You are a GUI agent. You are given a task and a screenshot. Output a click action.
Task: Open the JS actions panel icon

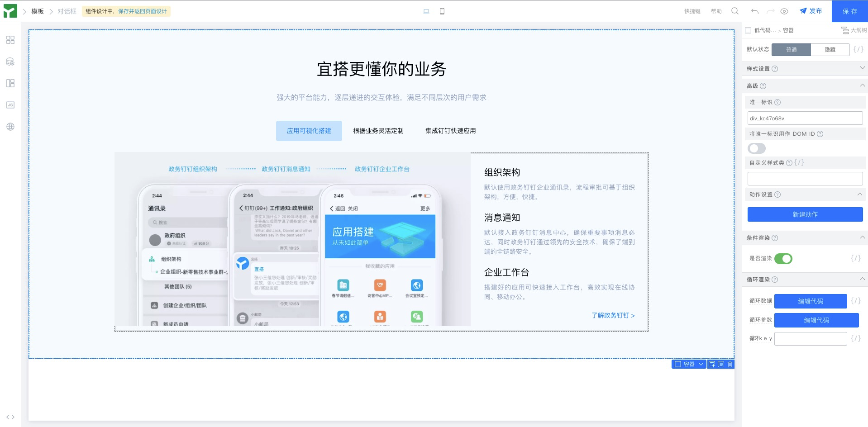tap(10, 105)
